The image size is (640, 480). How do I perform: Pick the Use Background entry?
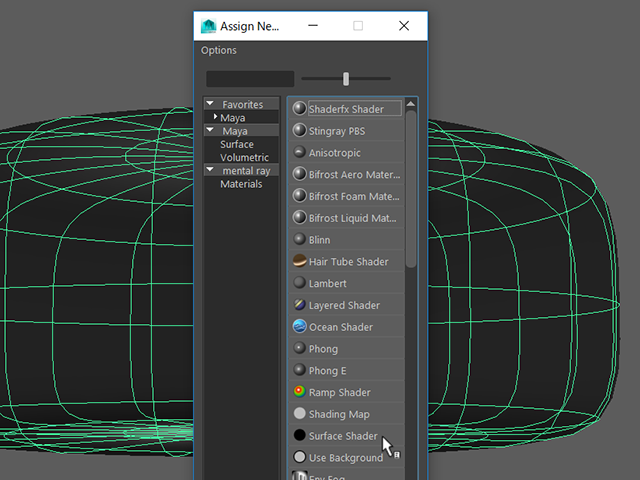tap(347, 458)
